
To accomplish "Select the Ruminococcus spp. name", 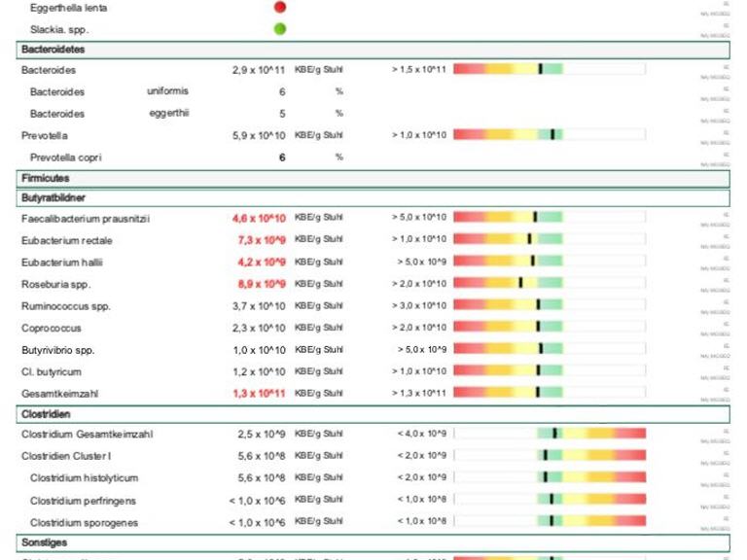I will (x=66, y=306).
